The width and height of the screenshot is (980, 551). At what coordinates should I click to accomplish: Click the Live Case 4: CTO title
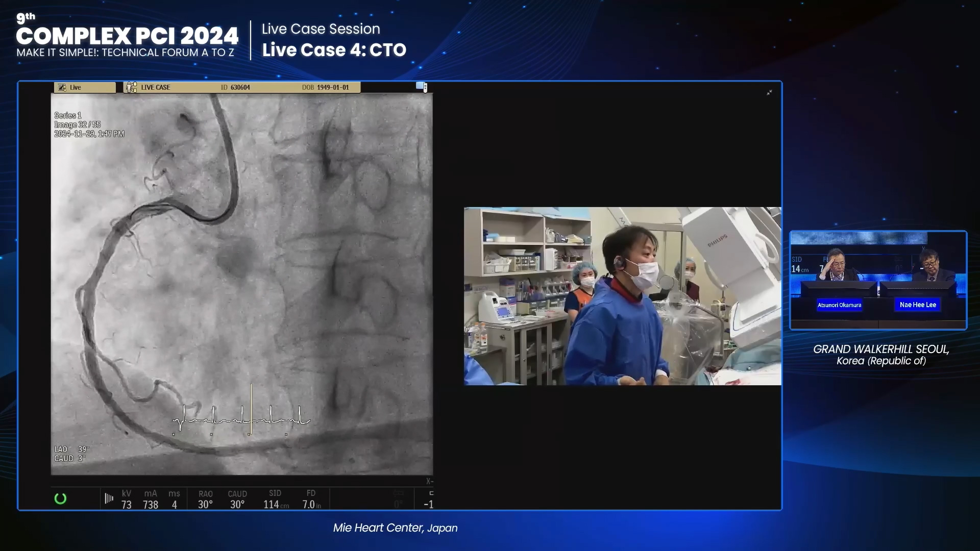(x=334, y=50)
